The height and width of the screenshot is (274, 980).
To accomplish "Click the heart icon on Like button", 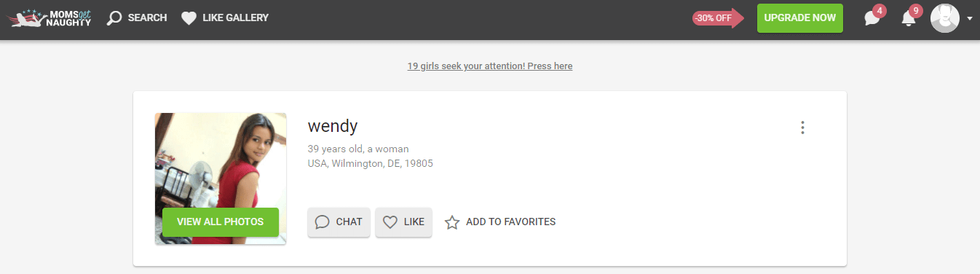I will pos(391,222).
